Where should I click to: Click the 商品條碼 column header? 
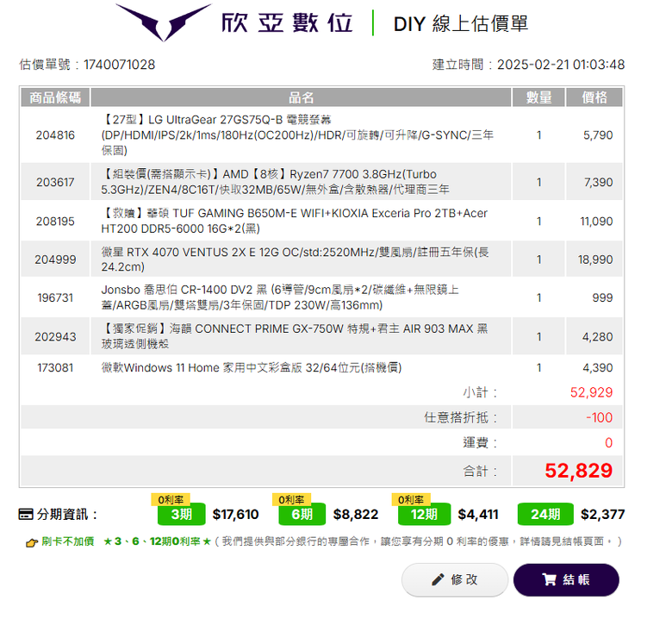point(55,97)
